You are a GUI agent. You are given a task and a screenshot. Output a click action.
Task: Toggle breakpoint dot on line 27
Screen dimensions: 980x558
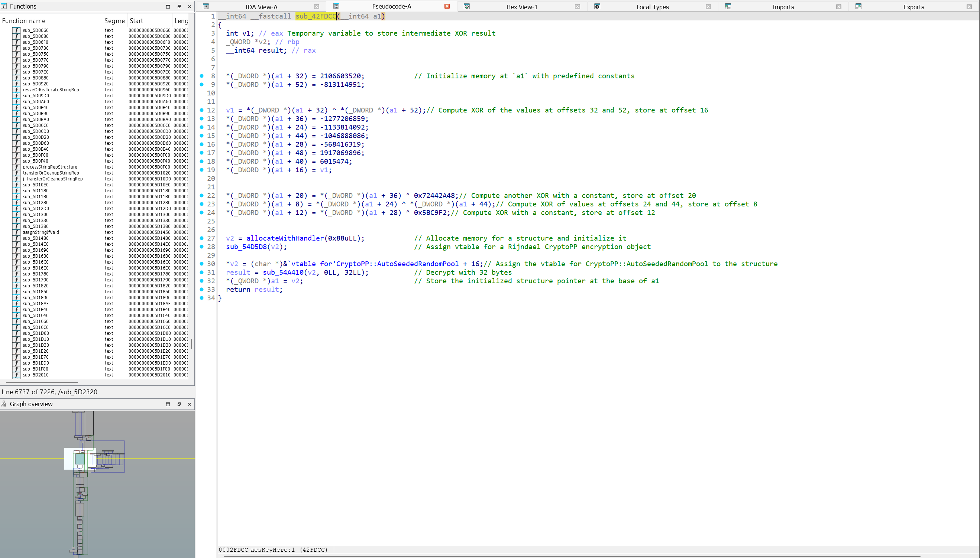(202, 238)
